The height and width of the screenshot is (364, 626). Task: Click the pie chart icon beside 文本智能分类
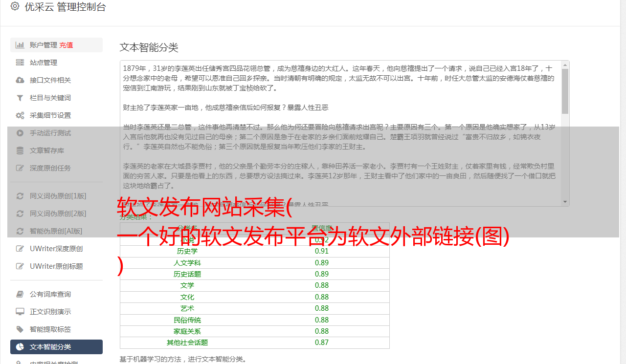coord(20,347)
